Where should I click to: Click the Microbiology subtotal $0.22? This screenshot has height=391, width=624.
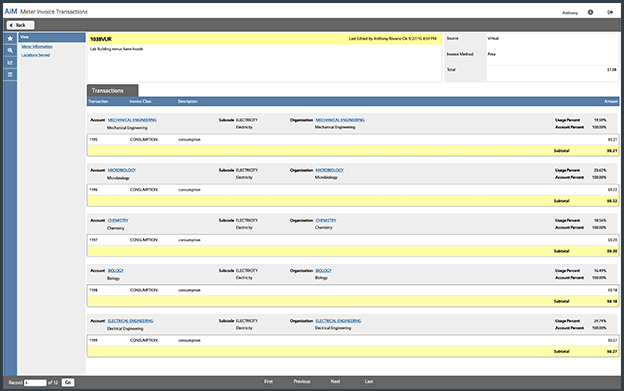612,201
